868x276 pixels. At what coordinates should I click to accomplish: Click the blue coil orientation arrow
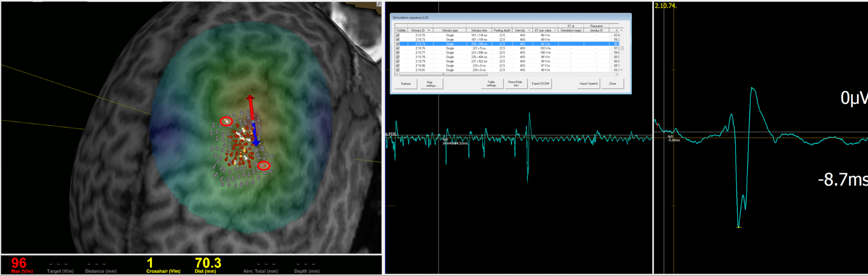(255, 135)
